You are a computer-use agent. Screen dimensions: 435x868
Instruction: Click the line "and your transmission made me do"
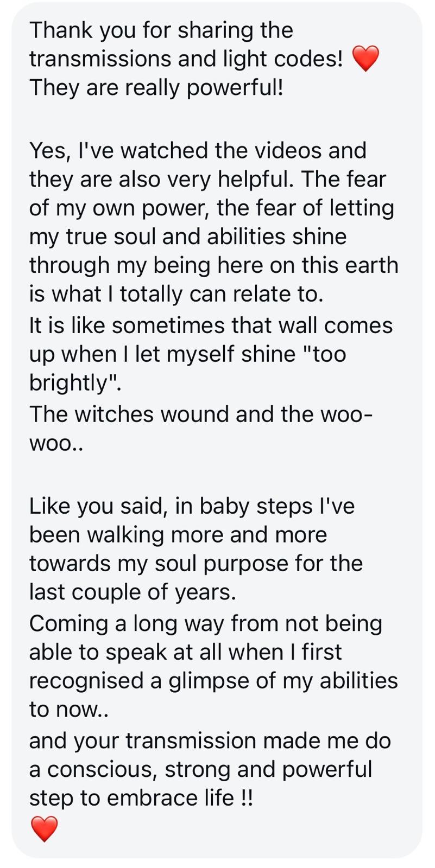210,741
